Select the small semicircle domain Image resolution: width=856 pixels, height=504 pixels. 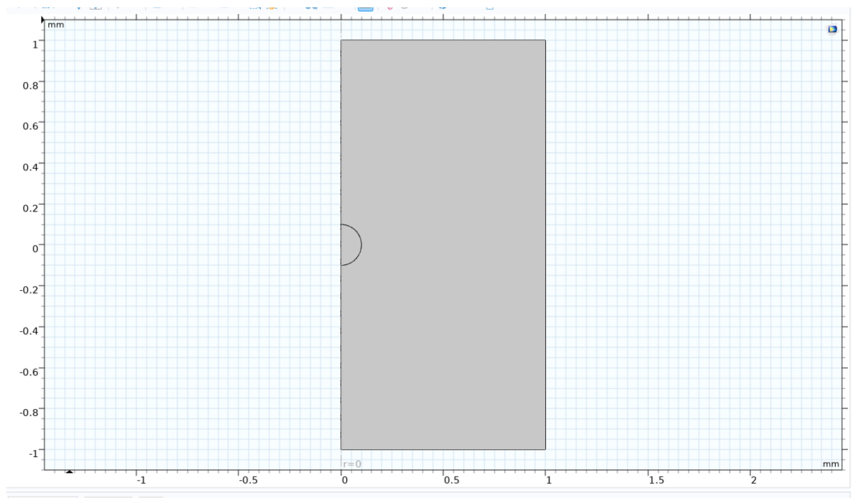pos(350,245)
